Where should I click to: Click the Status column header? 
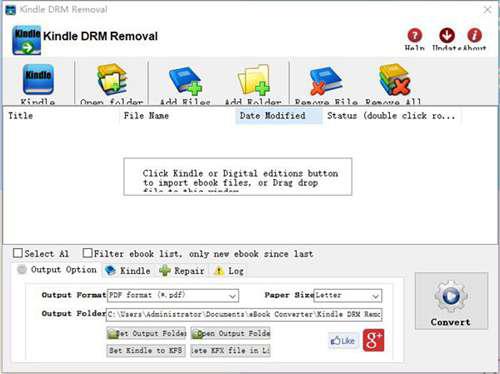(392, 116)
